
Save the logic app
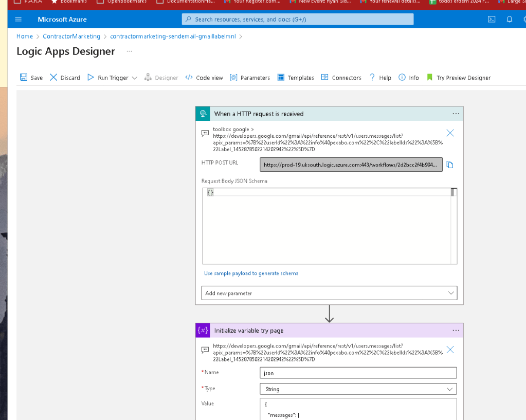click(x=31, y=78)
